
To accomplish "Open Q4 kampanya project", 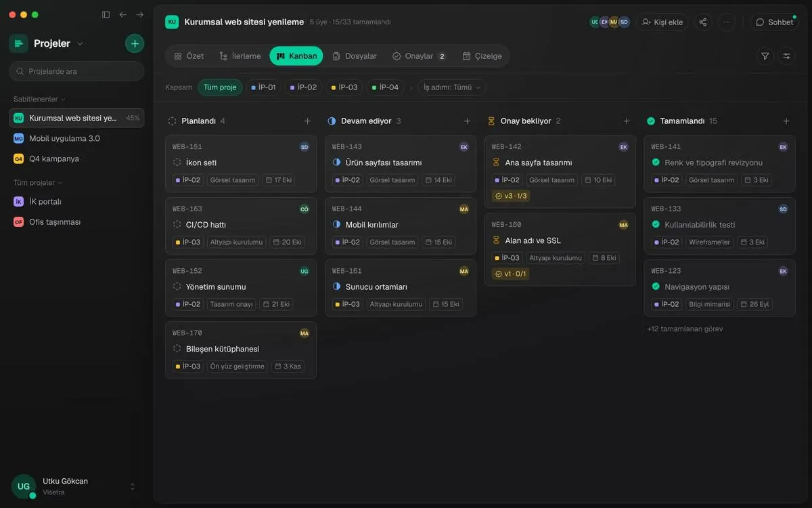I will [x=76, y=158].
